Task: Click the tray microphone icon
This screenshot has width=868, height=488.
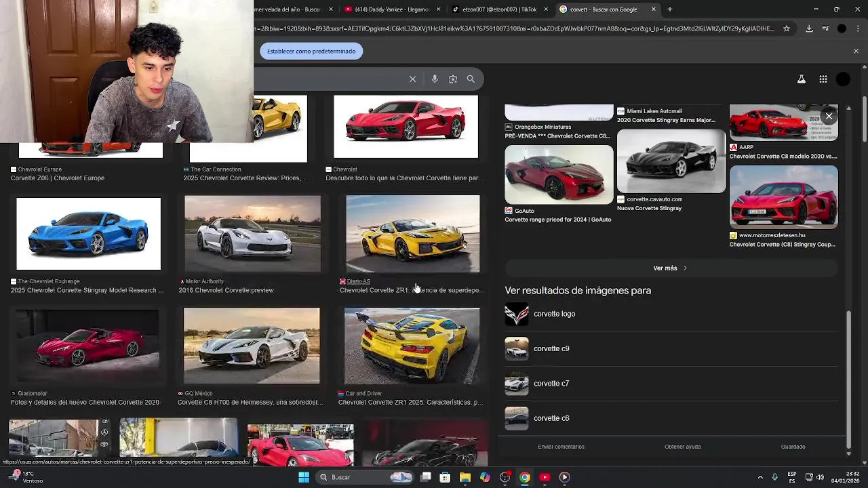Action: [x=775, y=477]
